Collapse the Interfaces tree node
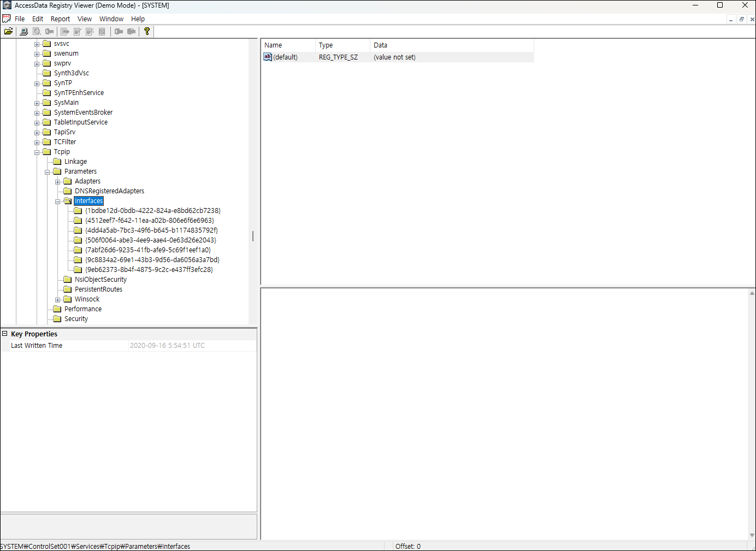This screenshot has height=551, width=756. coord(57,202)
